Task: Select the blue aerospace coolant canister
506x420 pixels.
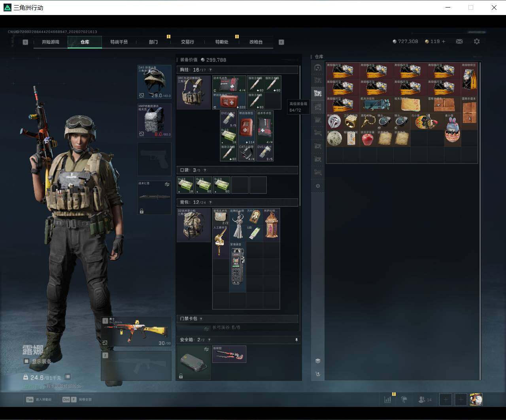Action: [376, 104]
